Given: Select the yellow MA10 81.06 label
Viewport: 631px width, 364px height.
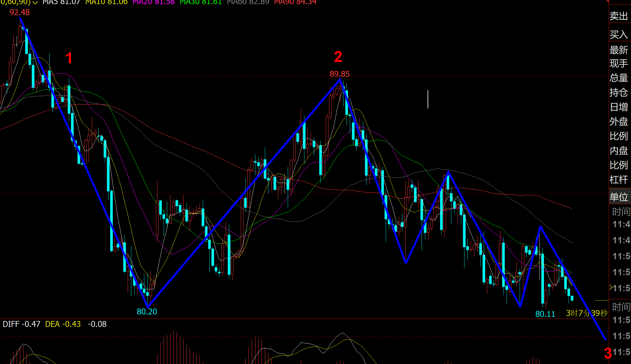Looking at the screenshot, I should [106, 2].
